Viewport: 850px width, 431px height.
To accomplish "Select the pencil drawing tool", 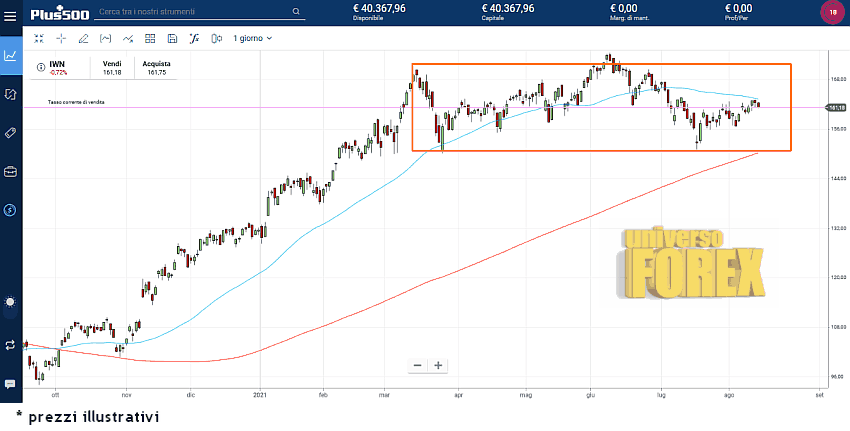I will point(83,38).
